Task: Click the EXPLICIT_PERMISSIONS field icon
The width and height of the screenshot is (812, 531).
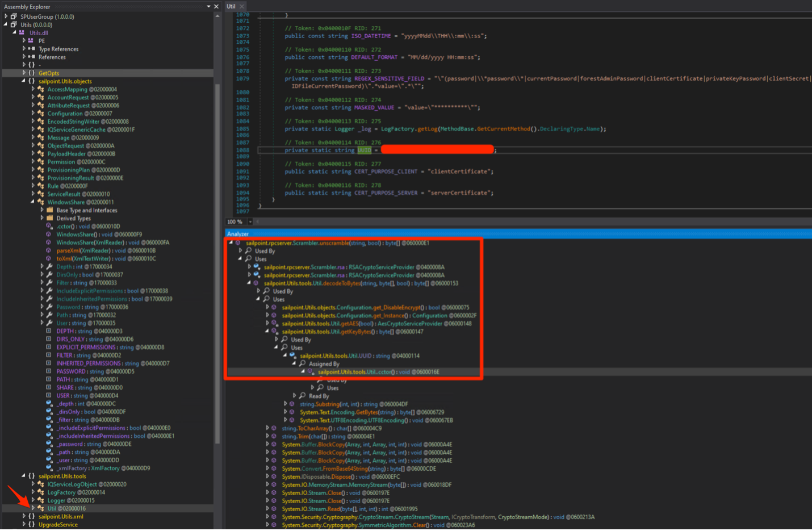Action: 49,347
